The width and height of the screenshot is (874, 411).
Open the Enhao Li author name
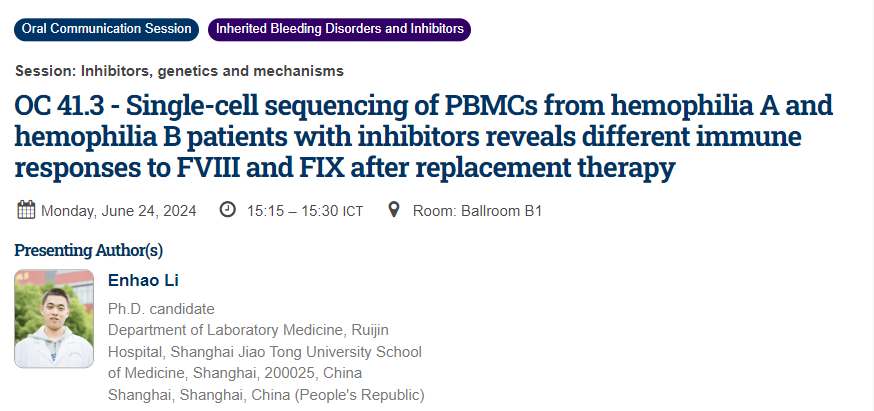(x=144, y=280)
